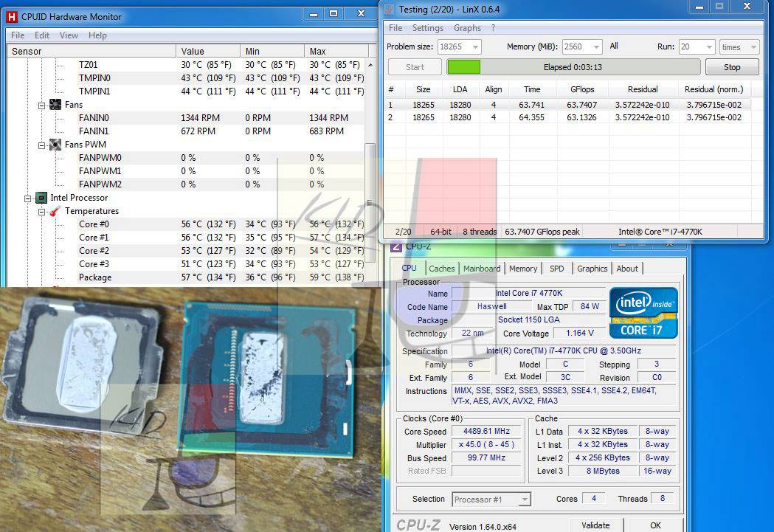
Task: Click the Core Voltage value 1.164 V
Action: [x=579, y=333]
